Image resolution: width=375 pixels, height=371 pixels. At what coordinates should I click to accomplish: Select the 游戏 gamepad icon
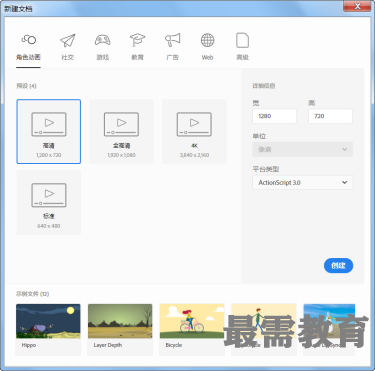103,40
